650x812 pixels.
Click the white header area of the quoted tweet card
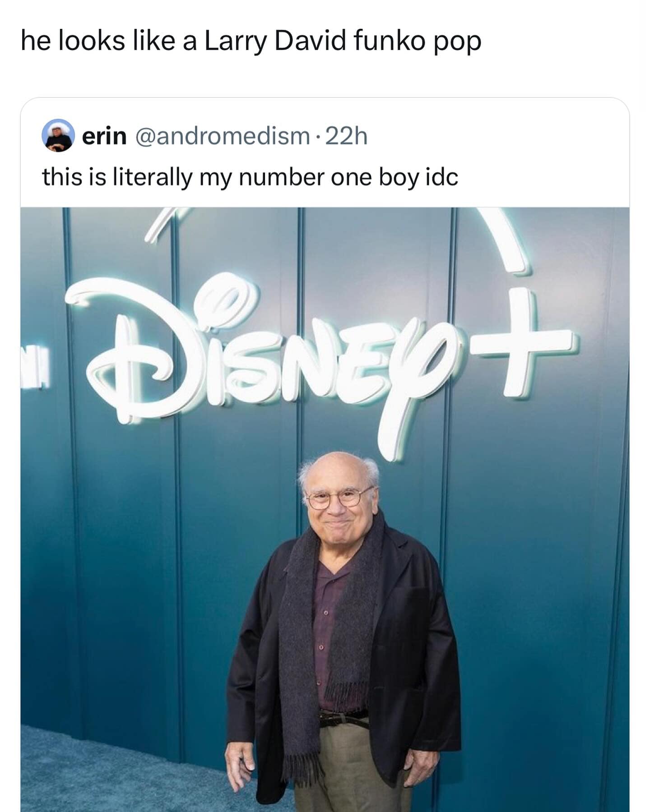pyautogui.click(x=325, y=152)
